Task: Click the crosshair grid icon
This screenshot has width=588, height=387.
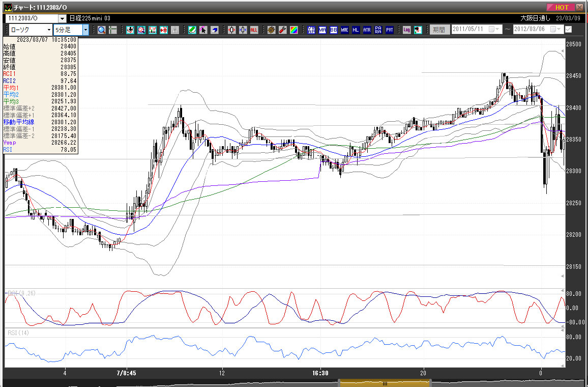Action: (112, 30)
